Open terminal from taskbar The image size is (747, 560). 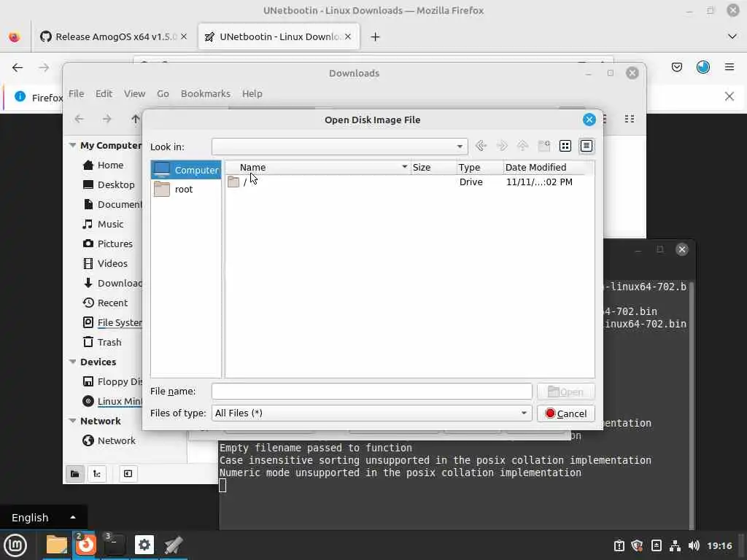pos(114,545)
